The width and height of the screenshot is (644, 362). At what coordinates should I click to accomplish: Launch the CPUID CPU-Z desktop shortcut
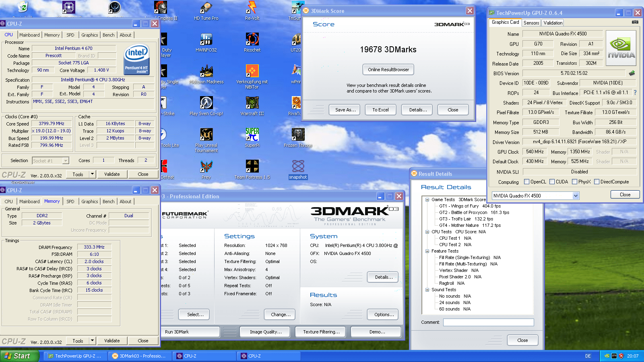point(69,7)
